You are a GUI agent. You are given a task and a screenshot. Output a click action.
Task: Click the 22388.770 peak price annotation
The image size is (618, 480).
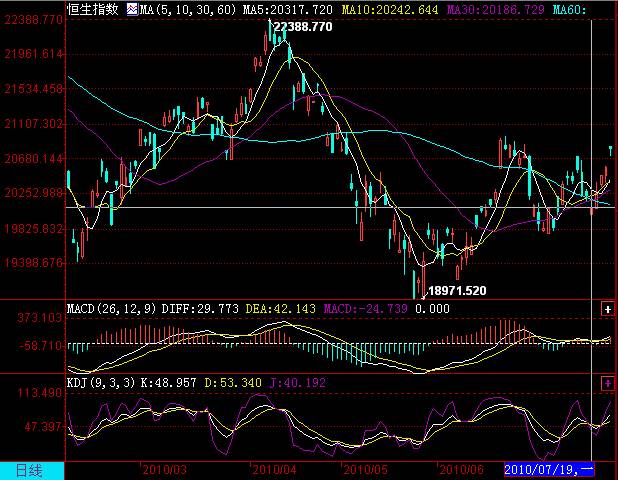[x=303, y=27]
